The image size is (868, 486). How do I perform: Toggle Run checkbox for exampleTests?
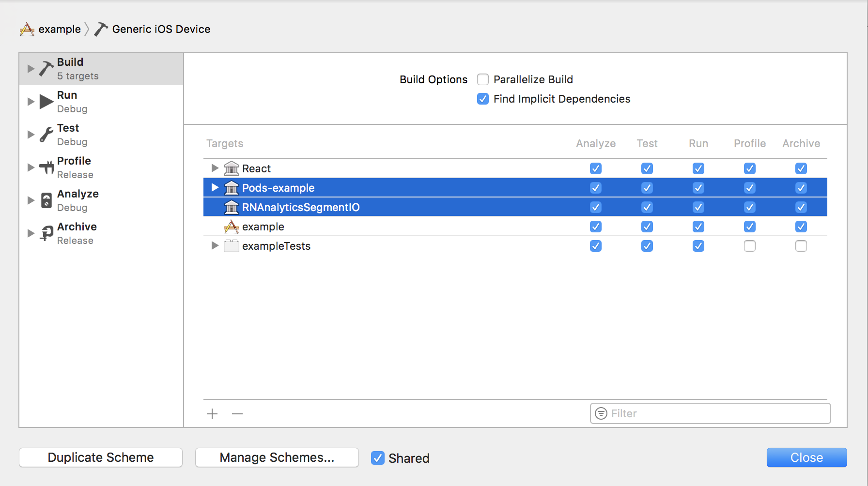click(x=698, y=246)
